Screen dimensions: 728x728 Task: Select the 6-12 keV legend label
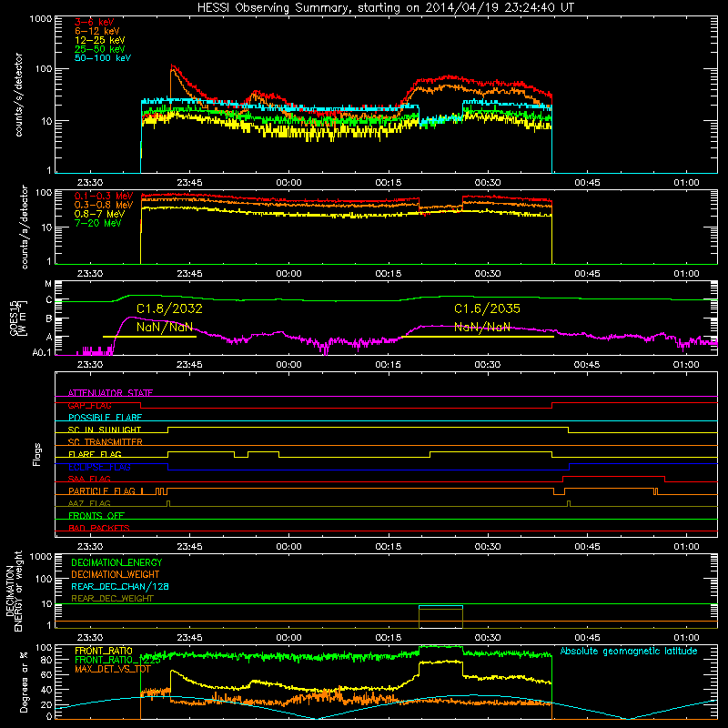97,31
